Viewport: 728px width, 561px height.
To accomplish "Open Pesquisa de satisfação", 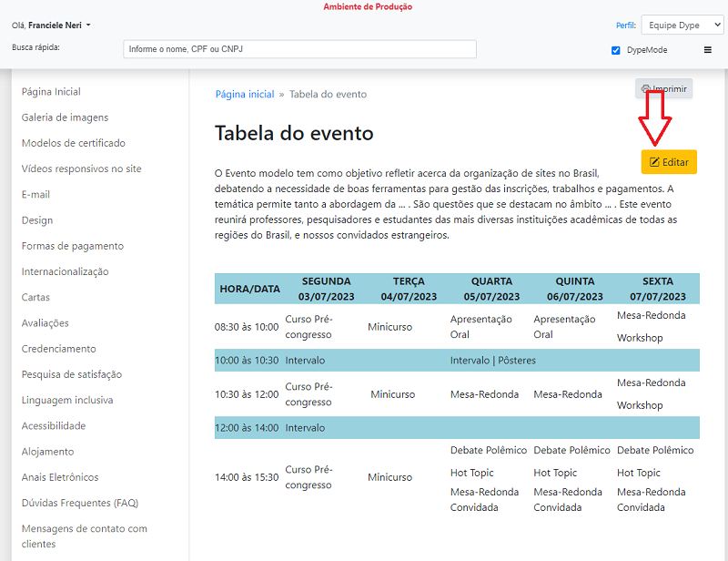I will click(x=72, y=374).
